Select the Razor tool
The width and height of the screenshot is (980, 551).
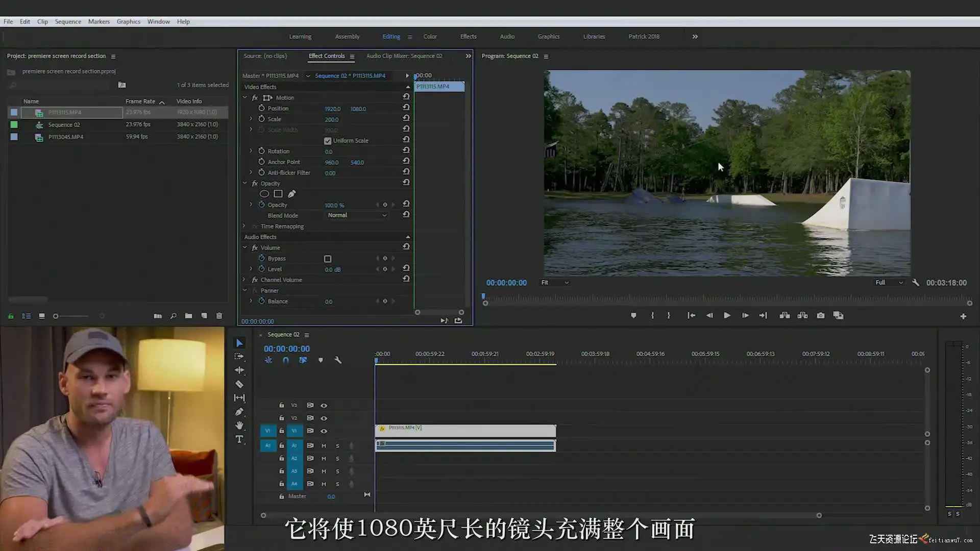pos(239,384)
